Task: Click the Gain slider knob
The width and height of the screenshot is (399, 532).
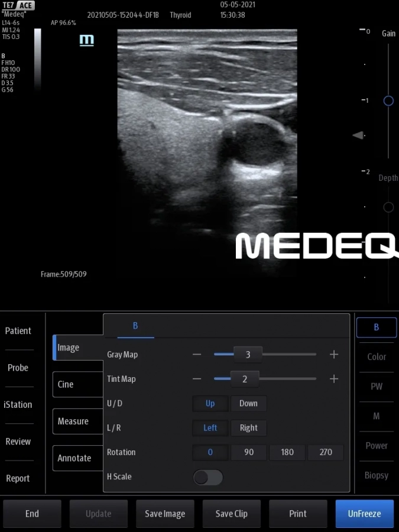Action: click(x=388, y=100)
